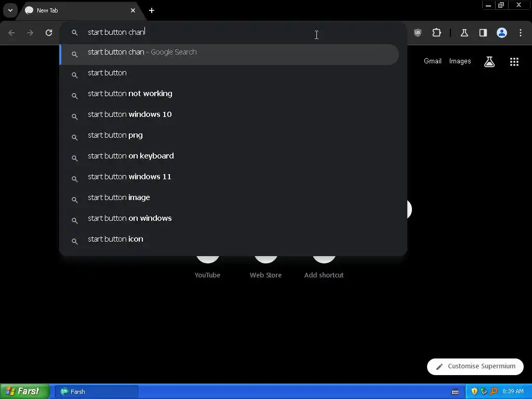Open Search Labs flask on page
Screen dimensions: 532x399
click(x=489, y=61)
